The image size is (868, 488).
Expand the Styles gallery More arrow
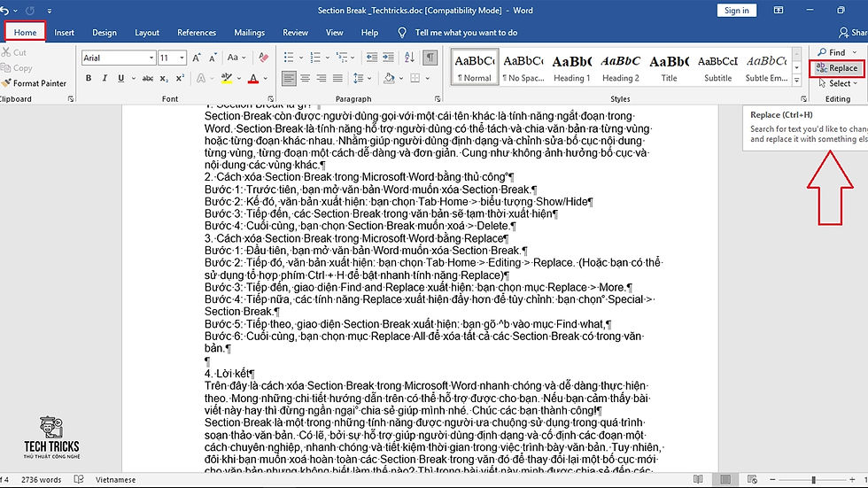[796, 81]
